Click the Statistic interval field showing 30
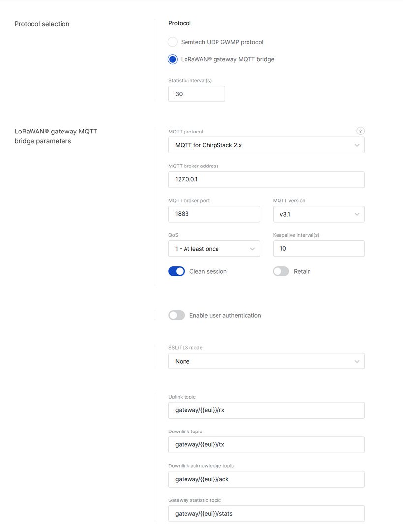403x532 pixels. (197, 94)
